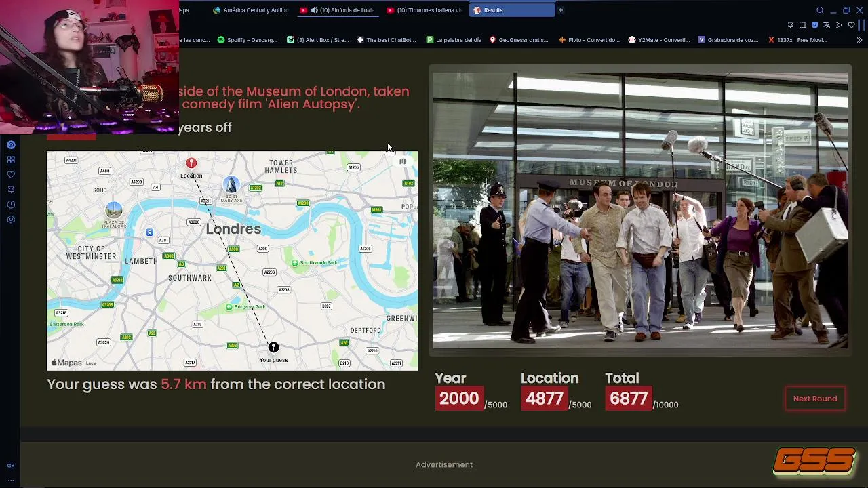Image resolution: width=868 pixels, height=488 pixels.
Task: Open the Alert Box / Stre... bookmark
Action: point(317,40)
